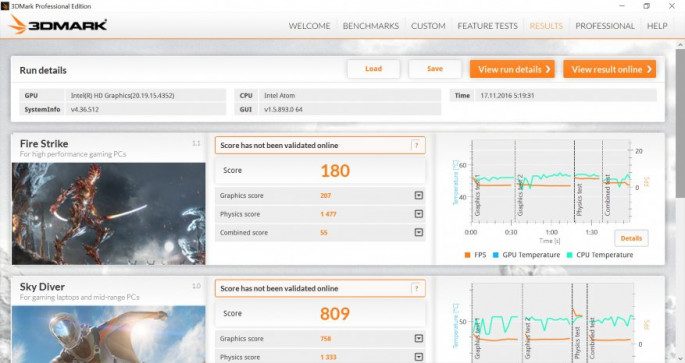Click the Fire Strike score 180
Image resolution: width=685 pixels, height=363 pixels.
[335, 171]
